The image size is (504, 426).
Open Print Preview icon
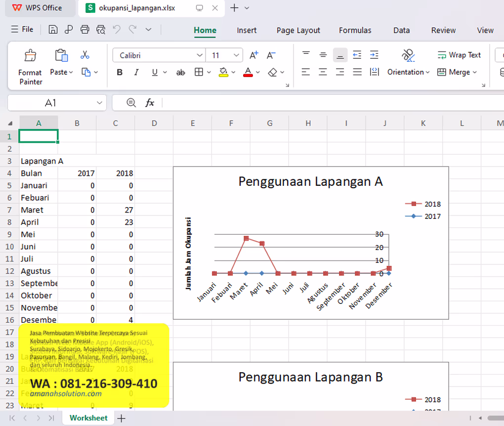[101, 30]
